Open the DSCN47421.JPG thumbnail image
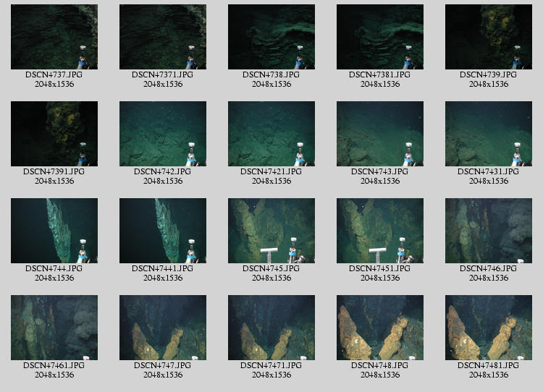This screenshot has height=392, width=543. pyautogui.click(x=271, y=134)
